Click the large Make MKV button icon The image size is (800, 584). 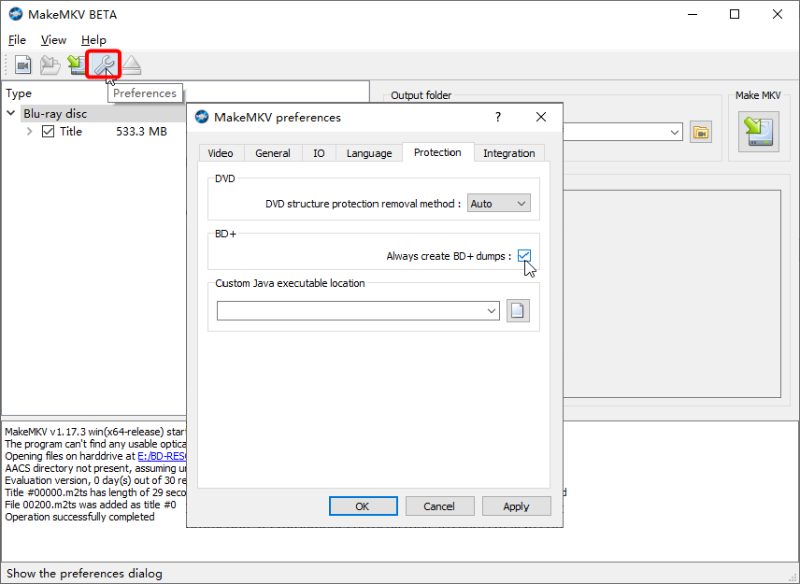pyautogui.click(x=759, y=132)
